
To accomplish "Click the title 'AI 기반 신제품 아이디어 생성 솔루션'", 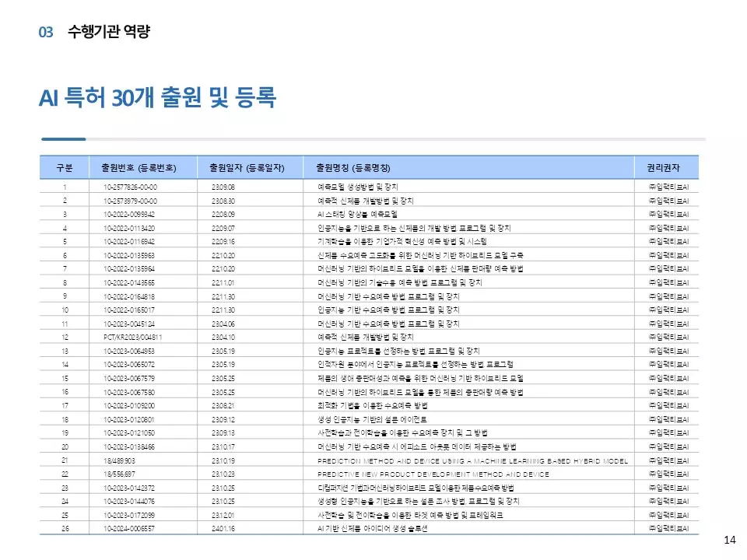I will coord(373,528).
